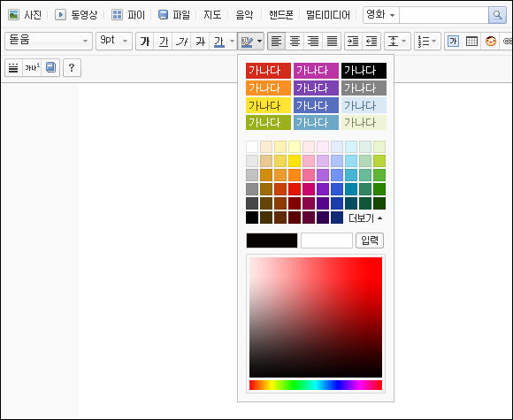Open the 9pt font size dropdown
The image size is (513, 420).
click(x=114, y=41)
